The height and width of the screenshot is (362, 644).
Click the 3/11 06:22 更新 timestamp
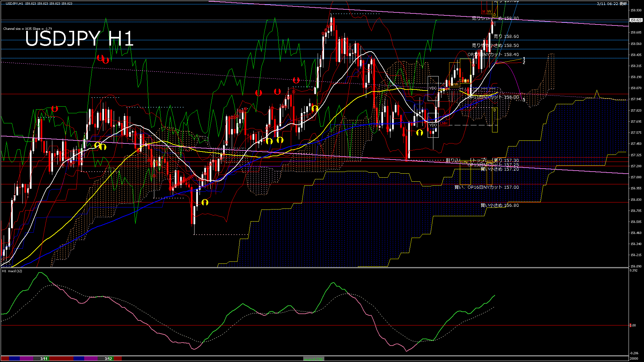(x=612, y=4)
